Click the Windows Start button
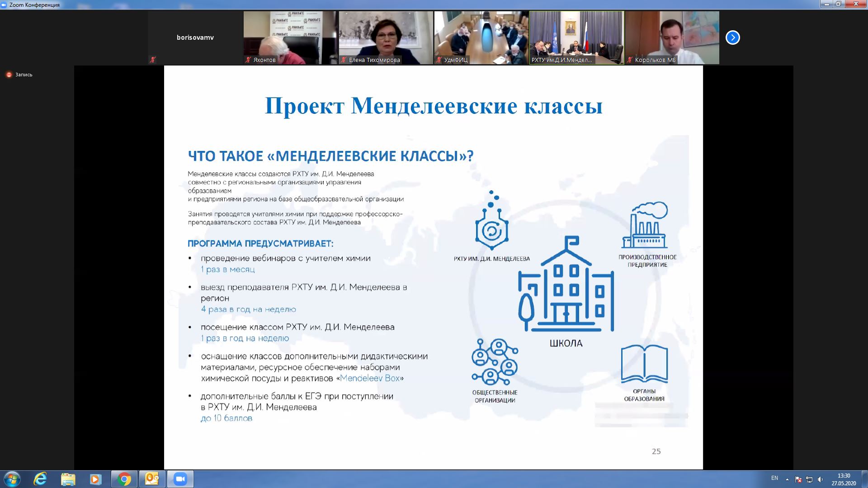The height and width of the screenshot is (488, 868). click(12, 479)
